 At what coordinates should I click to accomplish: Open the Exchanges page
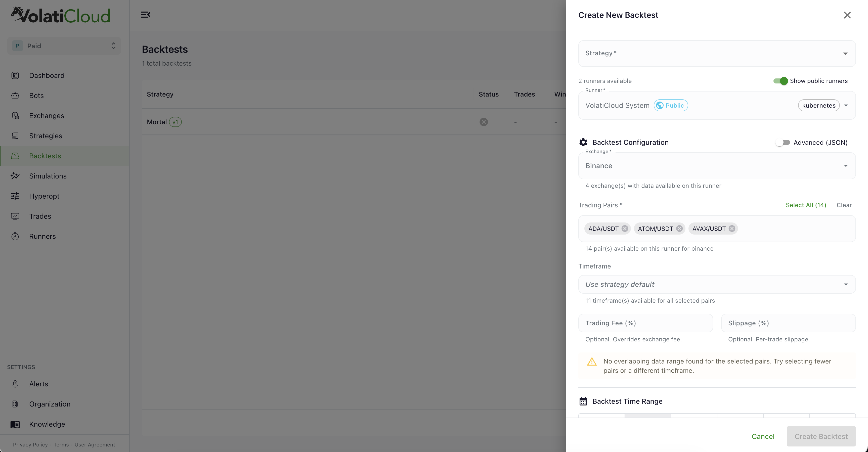(x=47, y=116)
